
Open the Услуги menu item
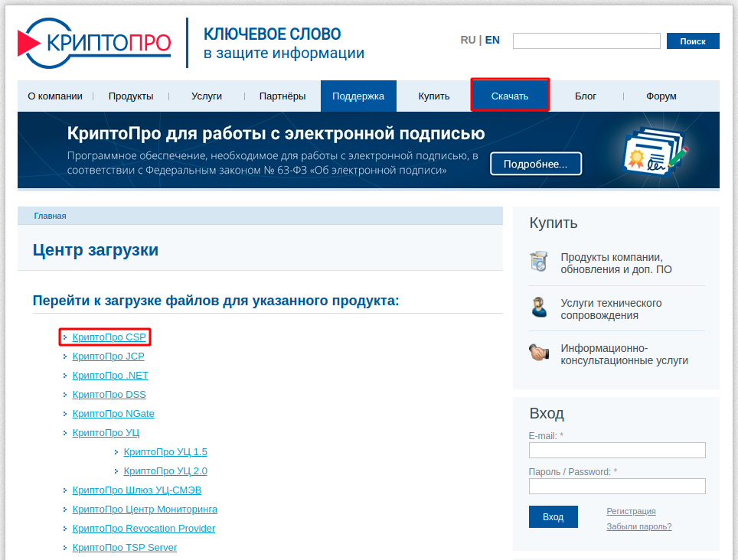tap(207, 96)
